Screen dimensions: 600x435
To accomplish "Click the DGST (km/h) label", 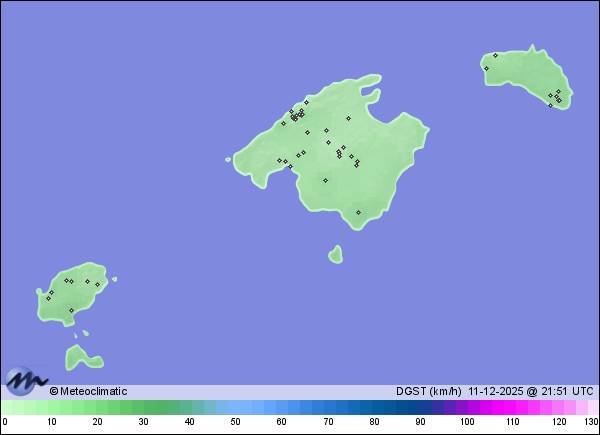I will pos(429,391).
